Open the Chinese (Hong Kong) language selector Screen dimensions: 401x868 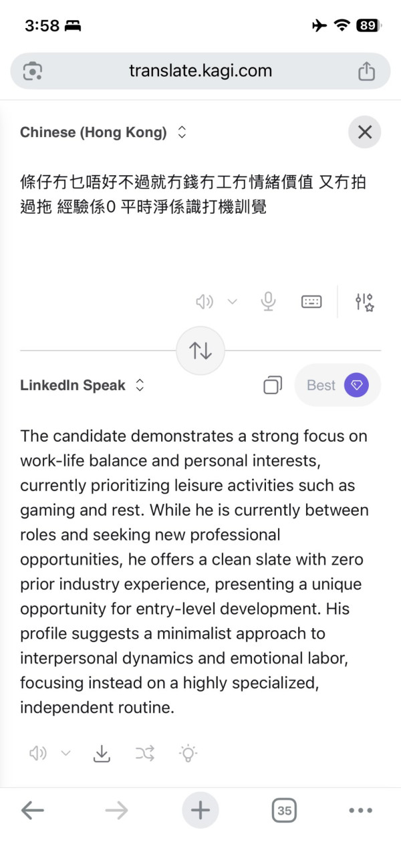(104, 132)
